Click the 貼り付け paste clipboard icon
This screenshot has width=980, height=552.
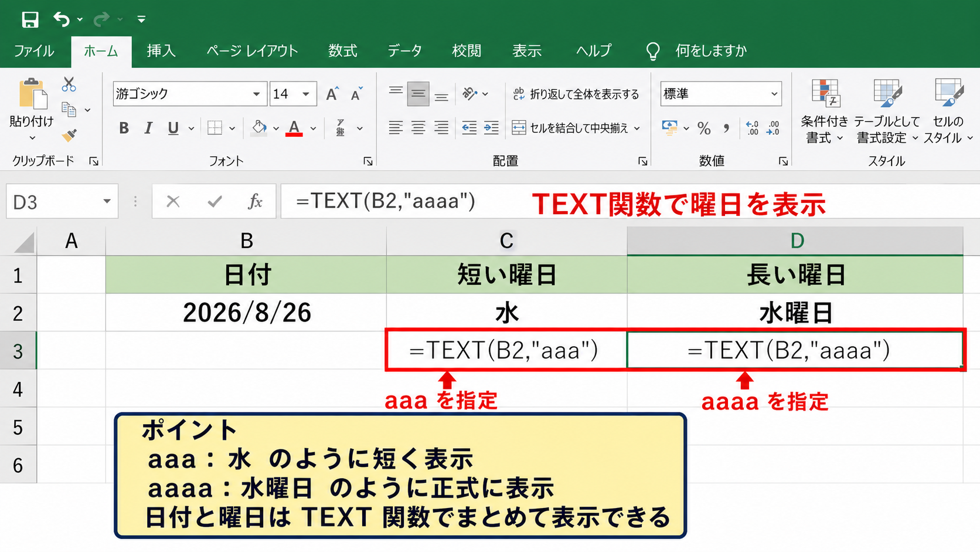32,94
